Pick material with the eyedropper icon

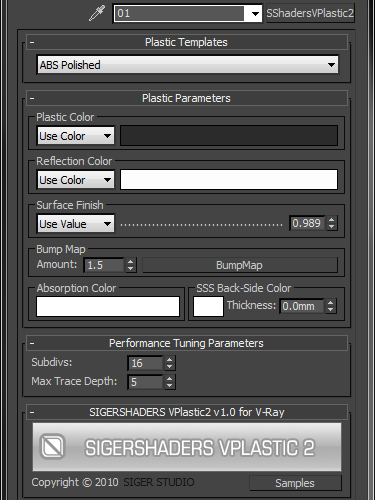(97, 13)
